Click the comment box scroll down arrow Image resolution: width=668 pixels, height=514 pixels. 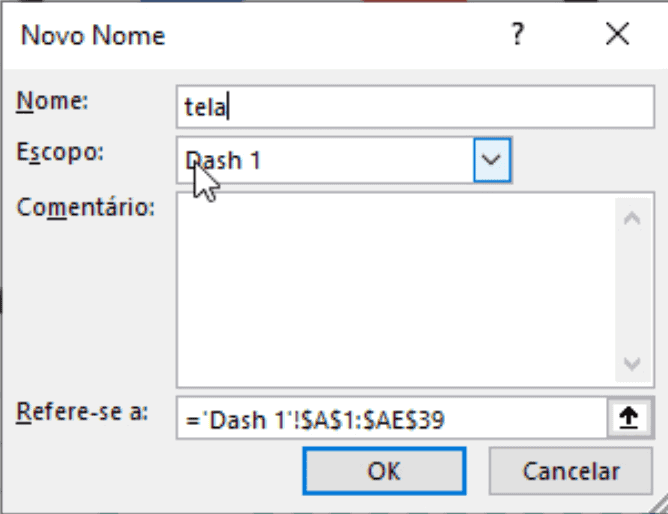tap(630, 364)
